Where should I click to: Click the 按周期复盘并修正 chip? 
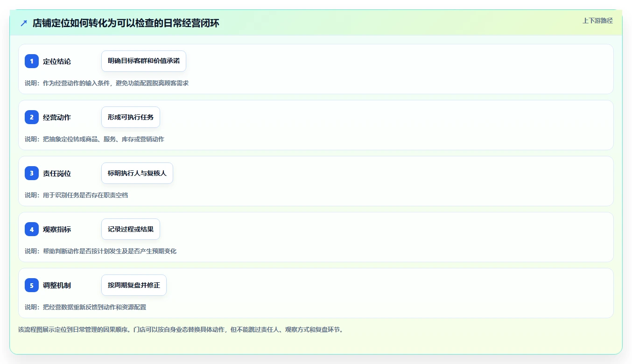pyautogui.click(x=134, y=285)
